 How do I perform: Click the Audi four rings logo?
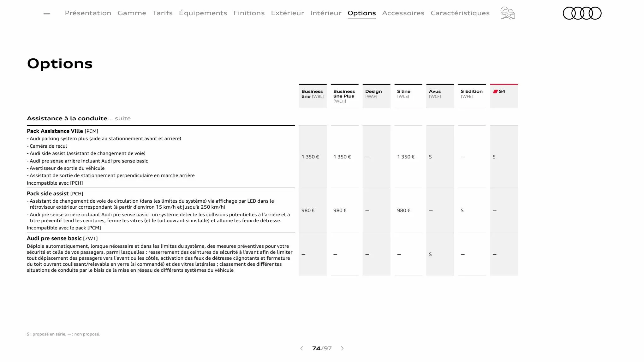[x=582, y=13]
